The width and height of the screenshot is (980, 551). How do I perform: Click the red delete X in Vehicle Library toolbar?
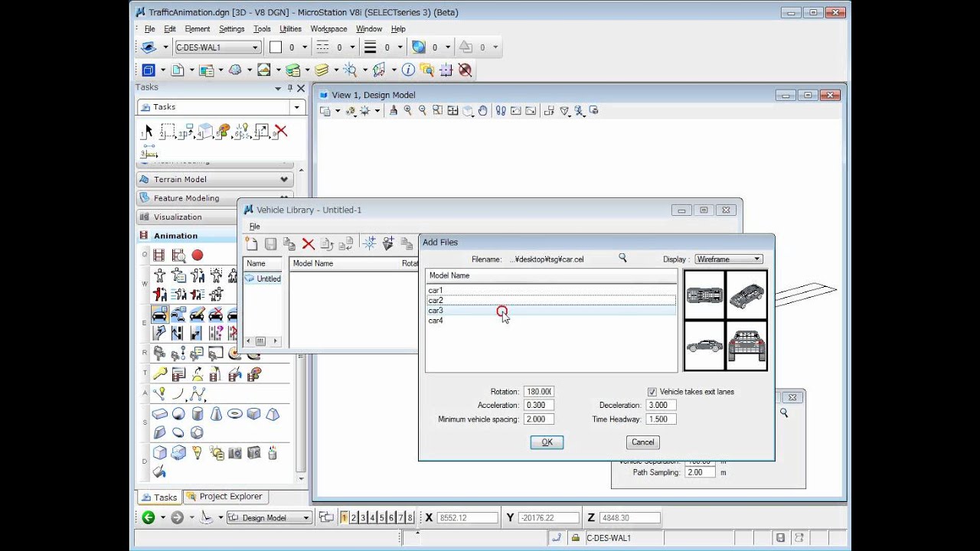coord(309,243)
